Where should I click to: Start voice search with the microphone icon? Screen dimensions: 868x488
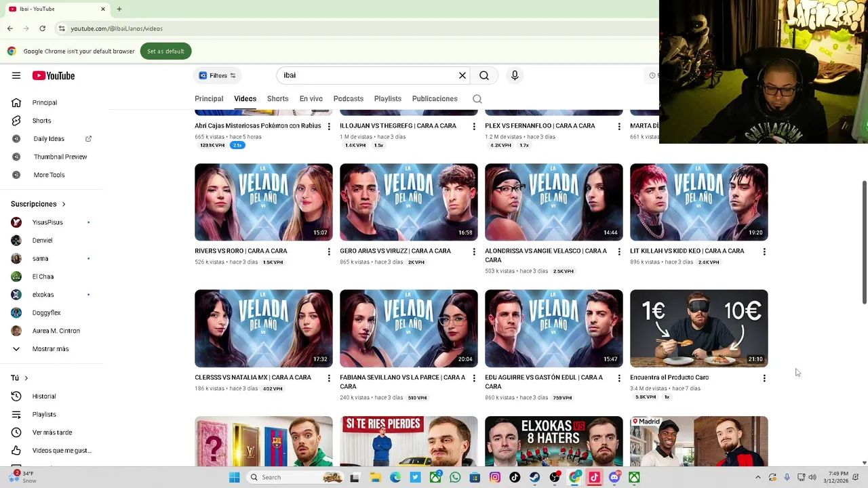point(515,75)
